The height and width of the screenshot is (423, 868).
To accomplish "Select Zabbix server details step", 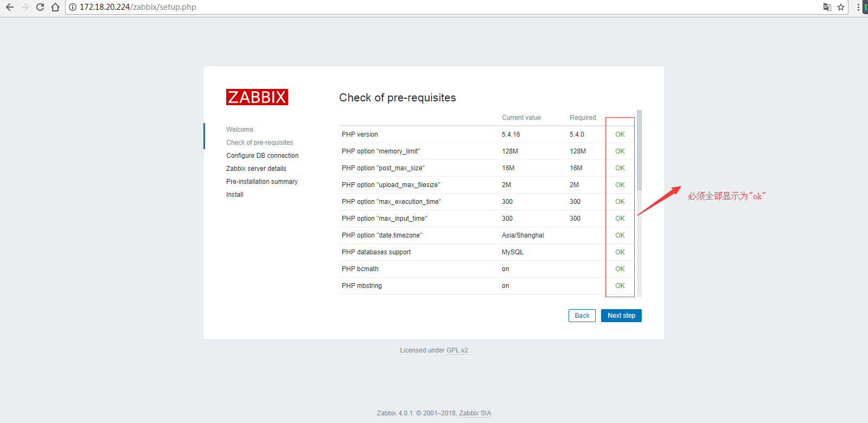I will point(256,169).
